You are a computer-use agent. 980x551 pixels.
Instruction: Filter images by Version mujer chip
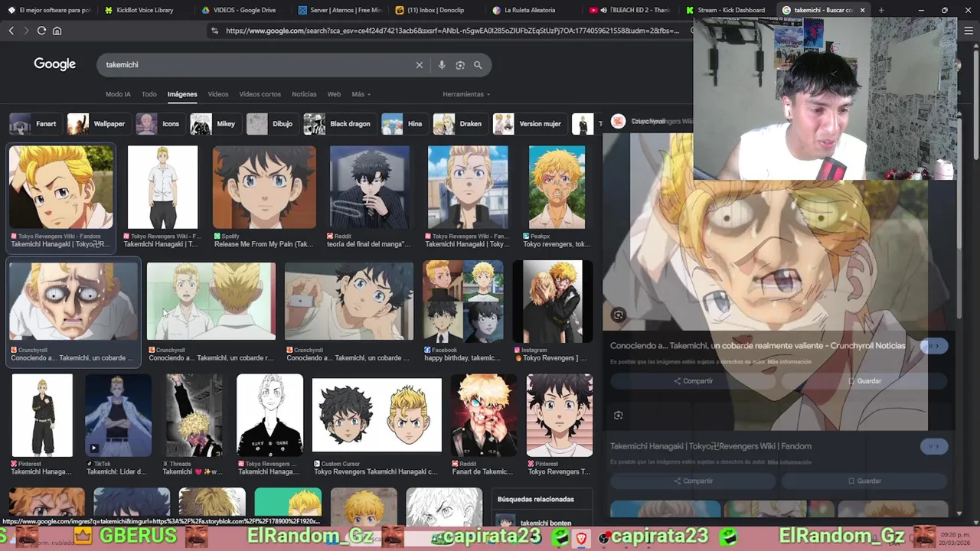[x=528, y=124]
